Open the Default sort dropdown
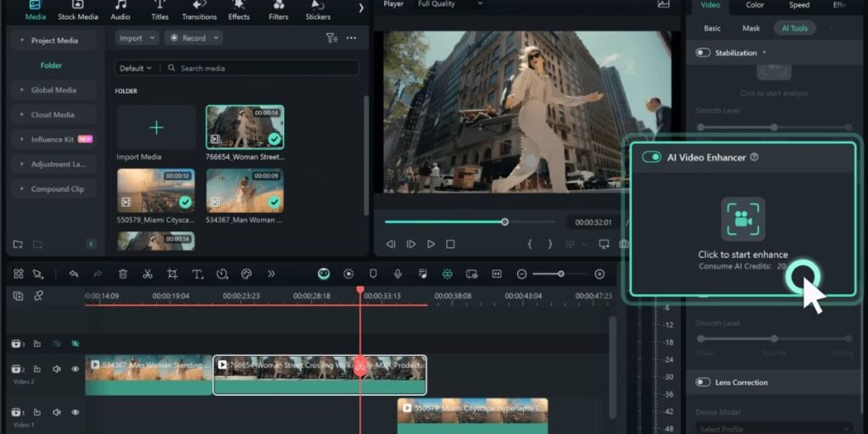Viewport: 868px width, 434px height. click(x=136, y=68)
